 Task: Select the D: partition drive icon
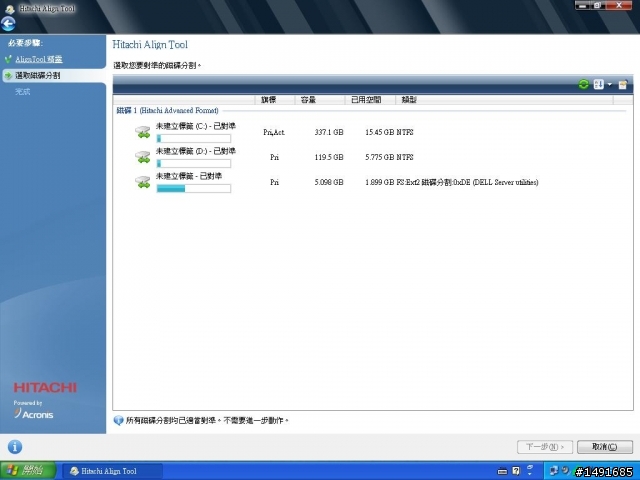coord(143,157)
